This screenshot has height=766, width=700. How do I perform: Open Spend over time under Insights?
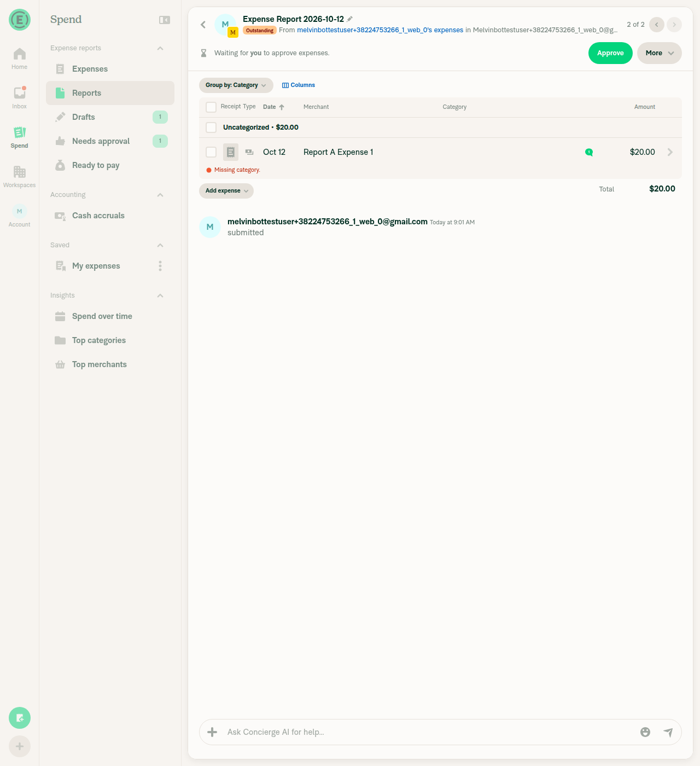coord(110,316)
